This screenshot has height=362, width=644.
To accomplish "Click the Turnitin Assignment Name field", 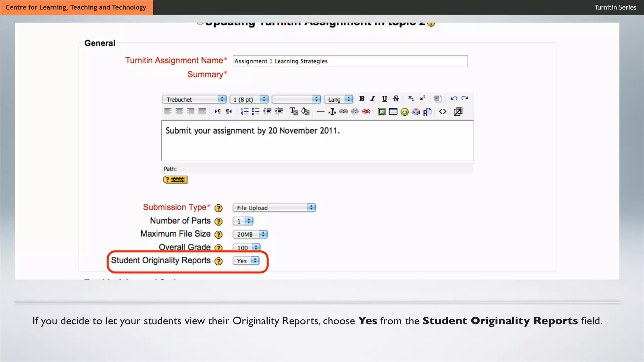I will pos(350,61).
